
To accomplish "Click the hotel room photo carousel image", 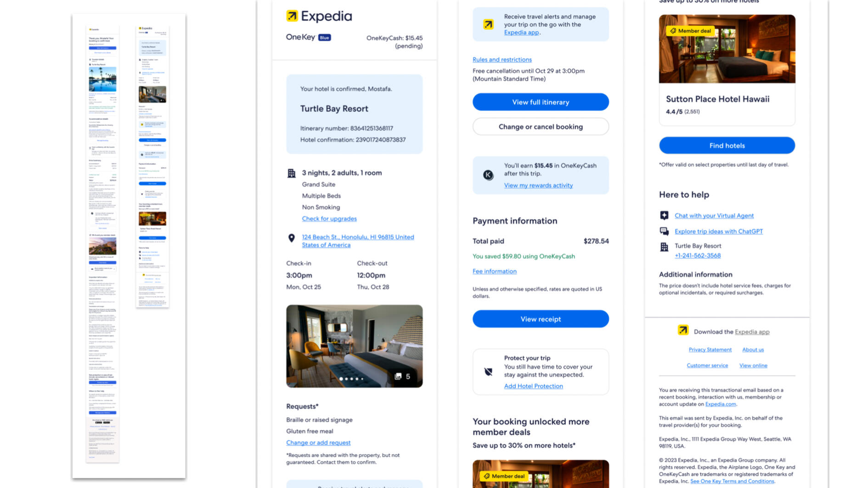I will (x=354, y=346).
